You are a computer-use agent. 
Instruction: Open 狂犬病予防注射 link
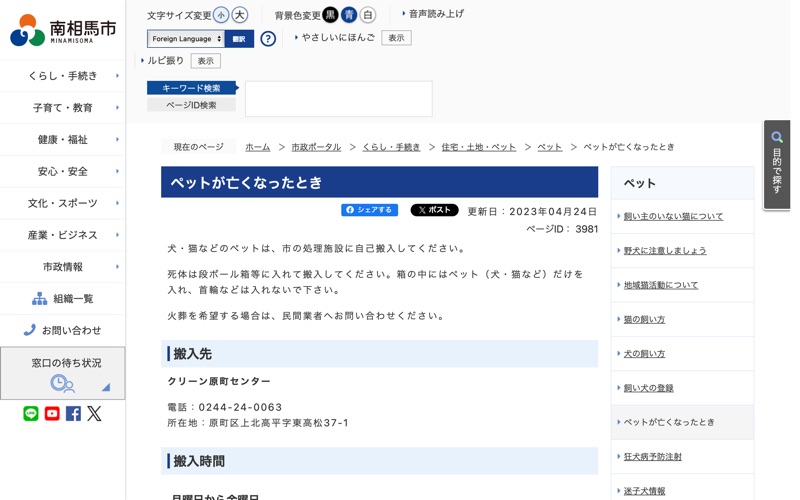click(x=653, y=457)
